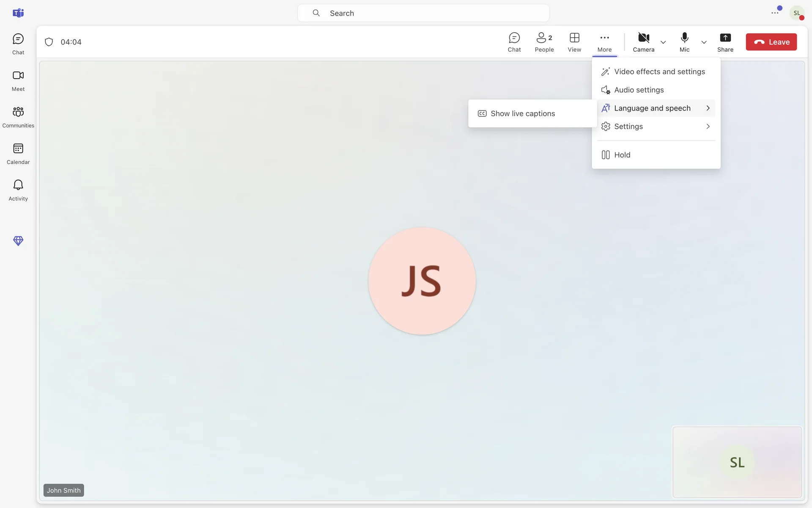Turn on the Camera

(x=643, y=42)
